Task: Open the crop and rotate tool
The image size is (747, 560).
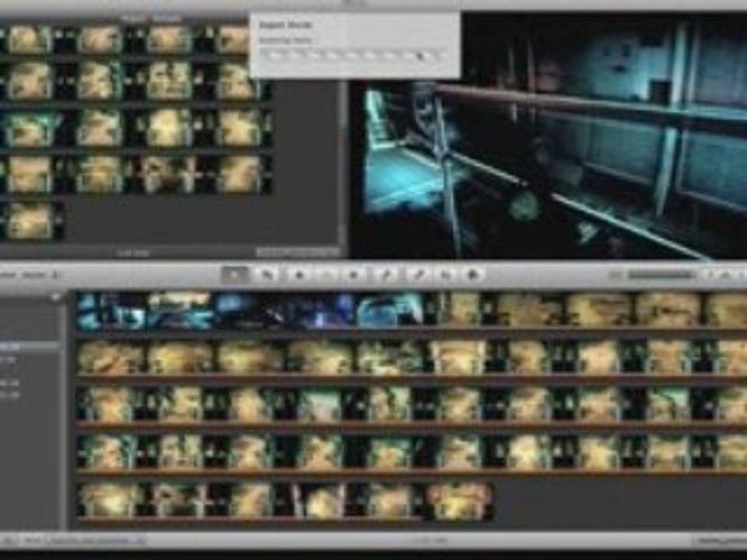Action: coord(447,275)
